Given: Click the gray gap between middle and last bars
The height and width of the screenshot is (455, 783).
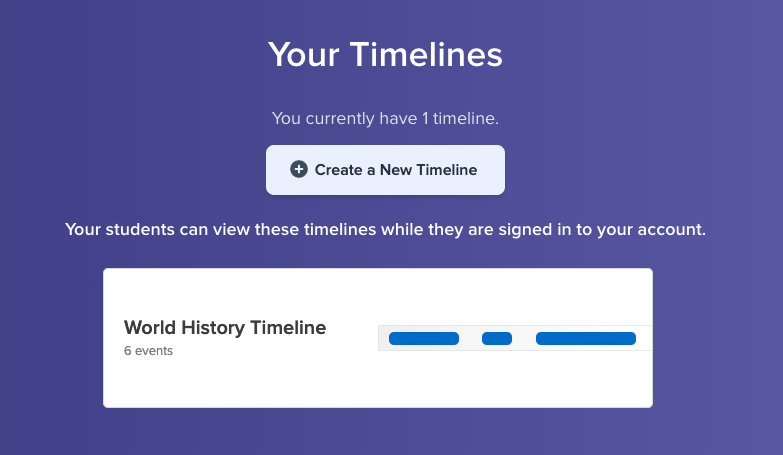Looking at the screenshot, I should coord(524,338).
